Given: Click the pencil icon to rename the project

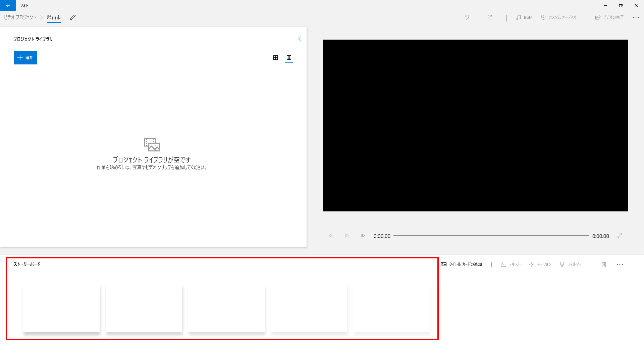Looking at the screenshot, I should click(73, 17).
